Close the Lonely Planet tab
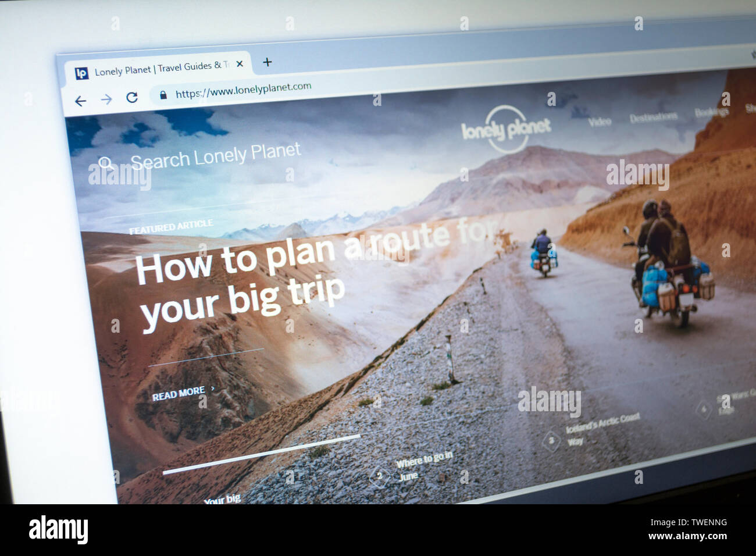The image size is (756, 556). (239, 65)
